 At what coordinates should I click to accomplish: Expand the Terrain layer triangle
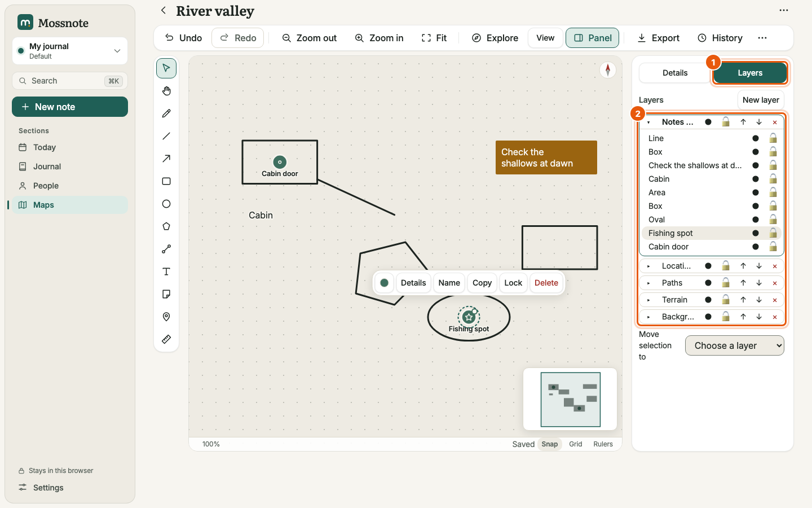pyautogui.click(x=649, y=300)
